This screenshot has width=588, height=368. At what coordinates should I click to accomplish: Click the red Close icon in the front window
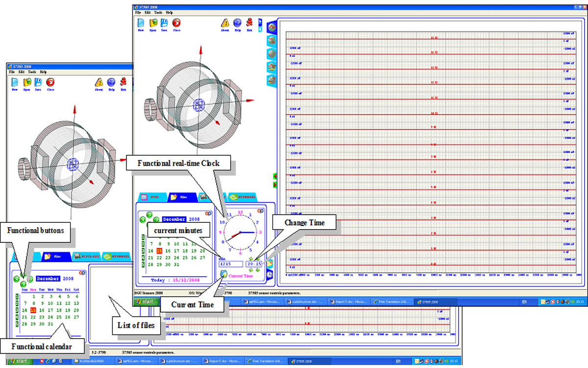coord(176,23)
